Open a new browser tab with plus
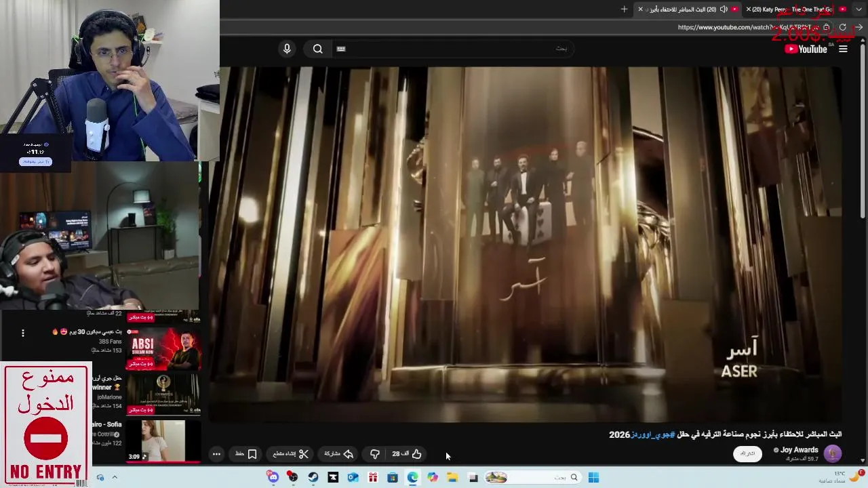The image size is (868, 488). click(x=624, y=9)
